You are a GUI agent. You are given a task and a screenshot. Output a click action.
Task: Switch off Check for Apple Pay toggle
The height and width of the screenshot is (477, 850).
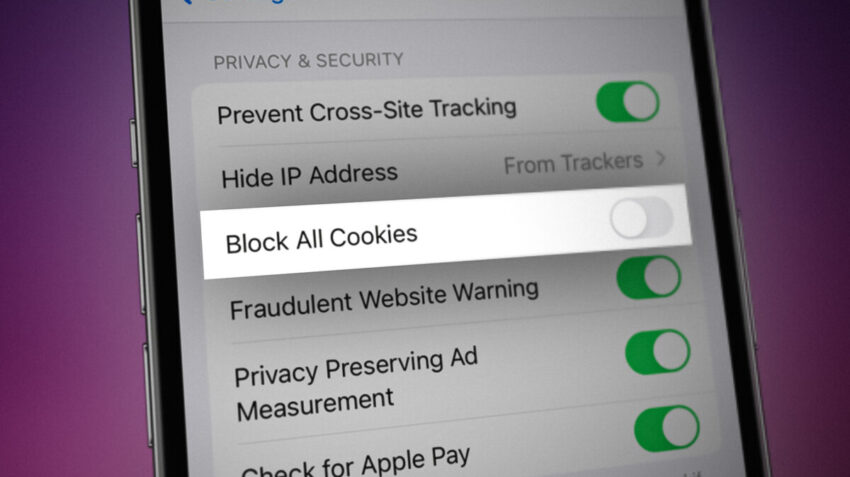pyautogui.click(x=667, y=428)
